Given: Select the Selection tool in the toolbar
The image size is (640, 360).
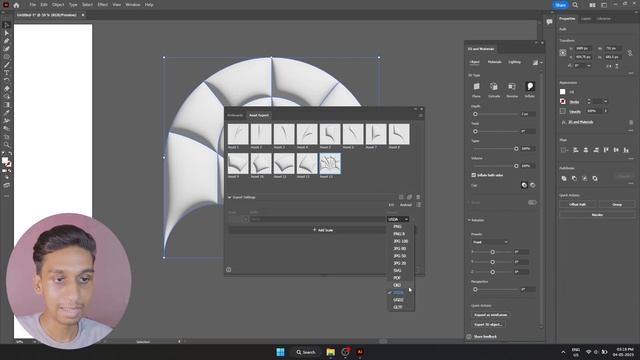Looking at the screenshot, I should [7, 25].
